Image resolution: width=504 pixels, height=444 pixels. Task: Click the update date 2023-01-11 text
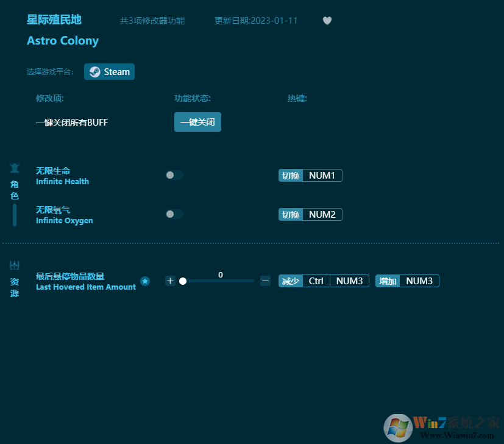[256, 21]
